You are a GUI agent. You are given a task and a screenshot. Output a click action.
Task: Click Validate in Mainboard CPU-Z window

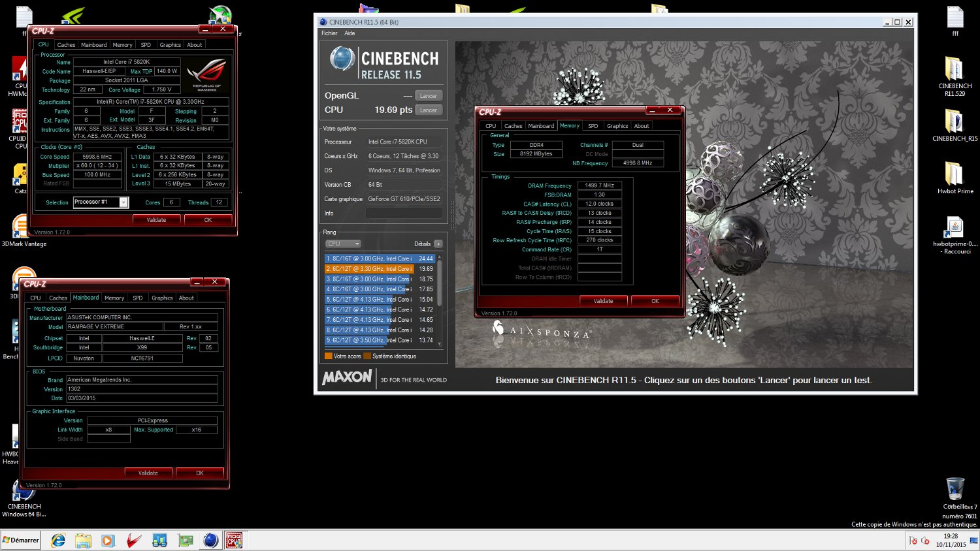(x=148, y=473)
